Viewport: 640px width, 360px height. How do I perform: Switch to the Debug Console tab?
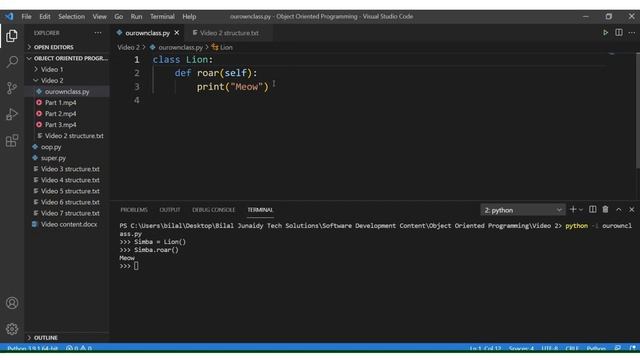click(x=213, y=210)
